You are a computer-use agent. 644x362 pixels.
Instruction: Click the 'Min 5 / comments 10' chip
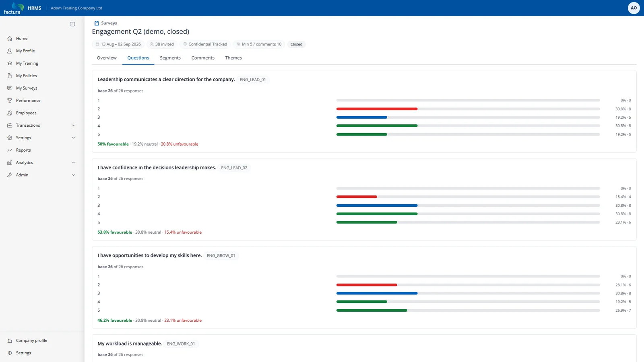[259, 44]
